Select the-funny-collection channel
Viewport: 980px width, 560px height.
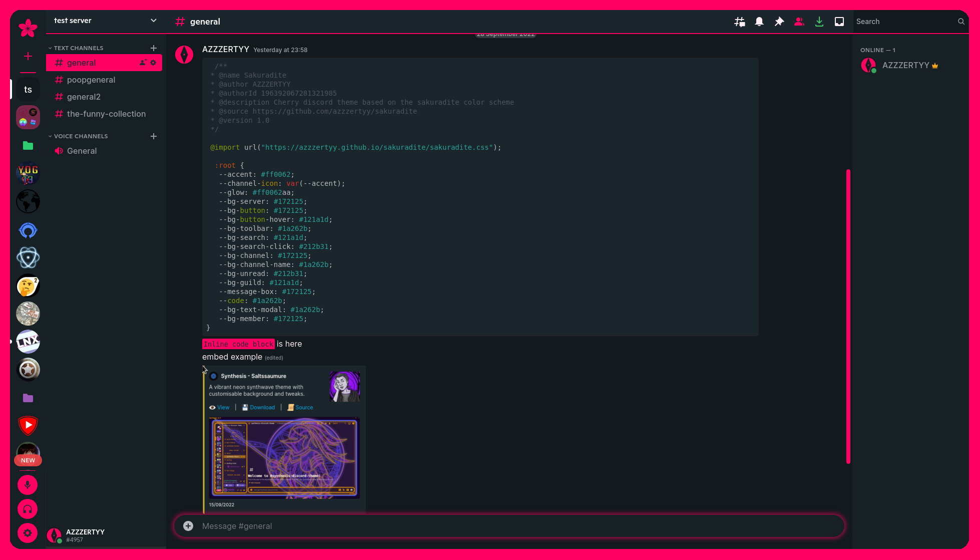[x=106, y=114]
